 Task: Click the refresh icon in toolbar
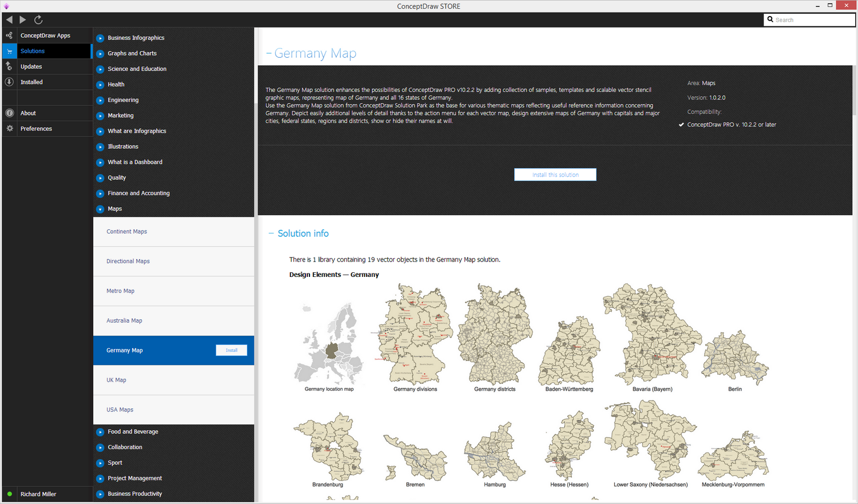tap(38, 19)
